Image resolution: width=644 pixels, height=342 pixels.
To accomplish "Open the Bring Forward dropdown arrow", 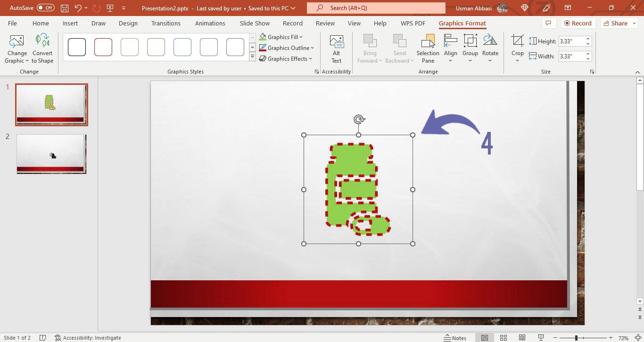I will tap(380, 60).
